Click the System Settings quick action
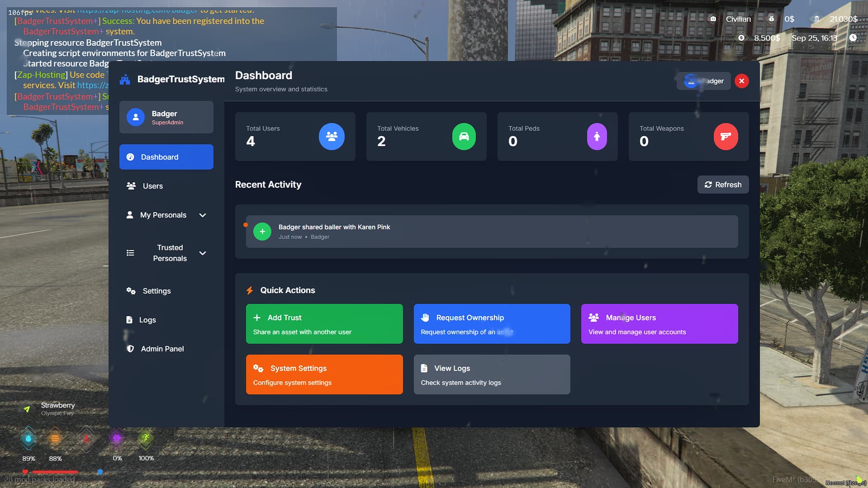The image size is (868, 488). 324,374
